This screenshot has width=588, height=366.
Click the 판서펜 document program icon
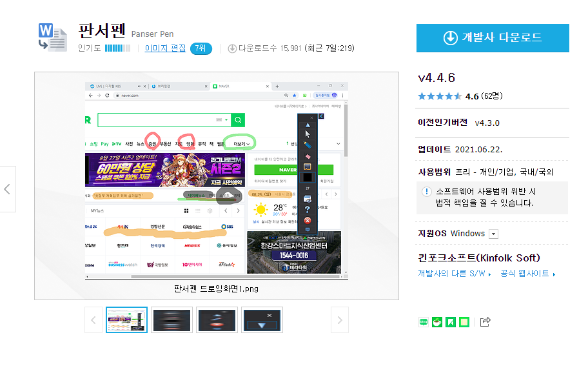53,37
